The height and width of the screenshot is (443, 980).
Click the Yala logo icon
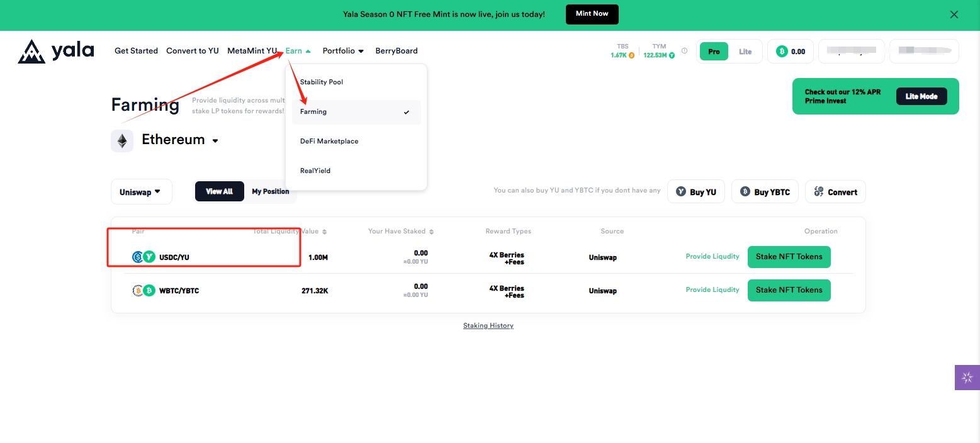click(x=31, y=51)
